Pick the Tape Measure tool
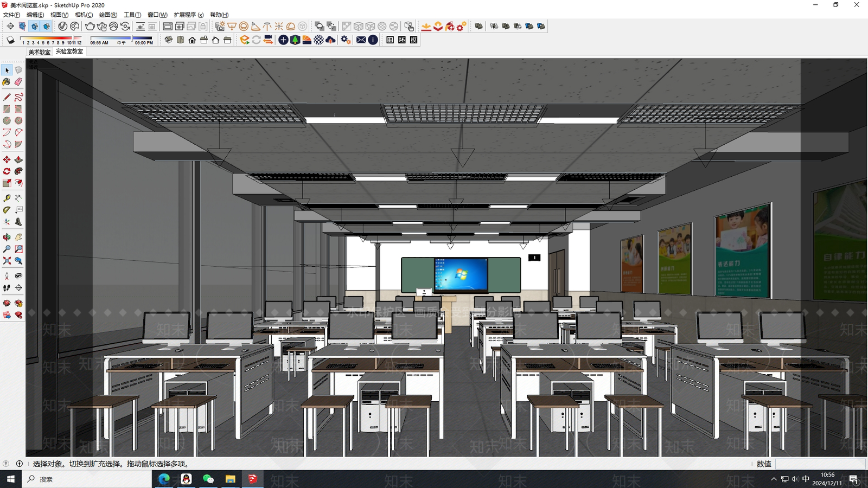Image resolution: width=868 pixels, height=488 pixels. (7, 198)
